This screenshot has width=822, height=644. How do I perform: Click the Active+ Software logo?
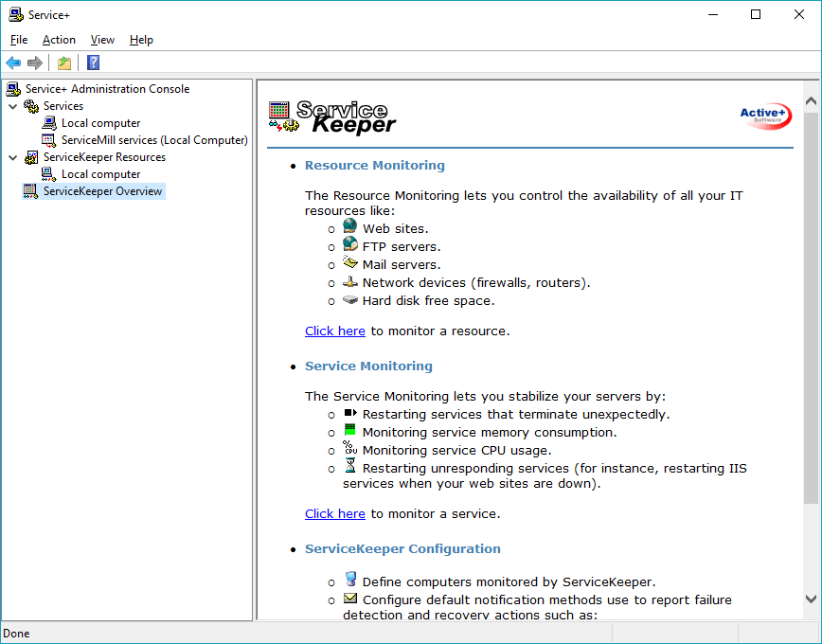765,116
